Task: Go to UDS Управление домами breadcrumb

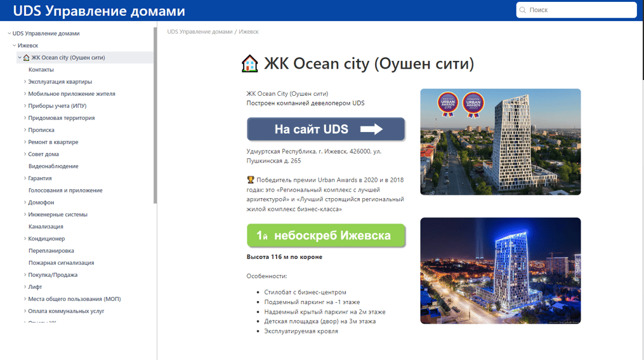Action: [200, 32]
